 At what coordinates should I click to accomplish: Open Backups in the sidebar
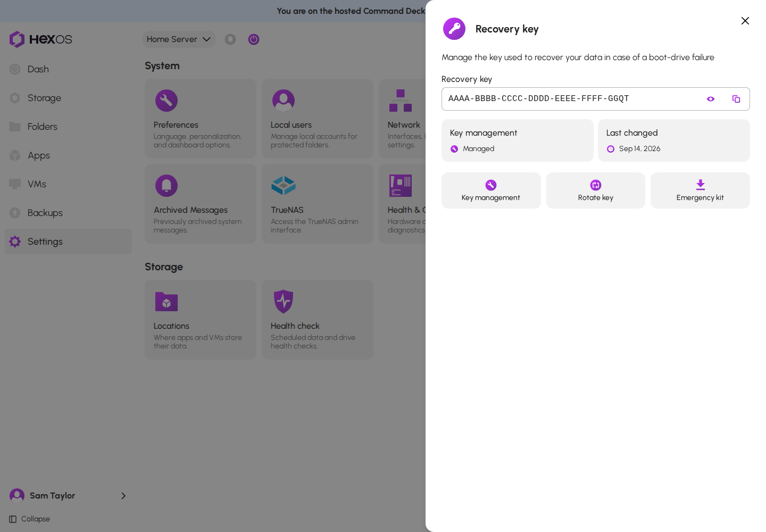tap(68, 213)
